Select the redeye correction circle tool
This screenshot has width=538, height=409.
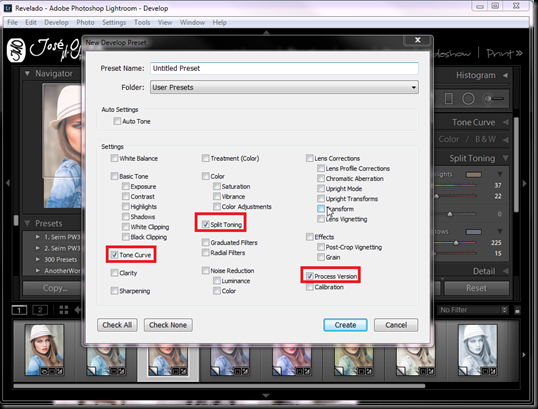(468, 99)
